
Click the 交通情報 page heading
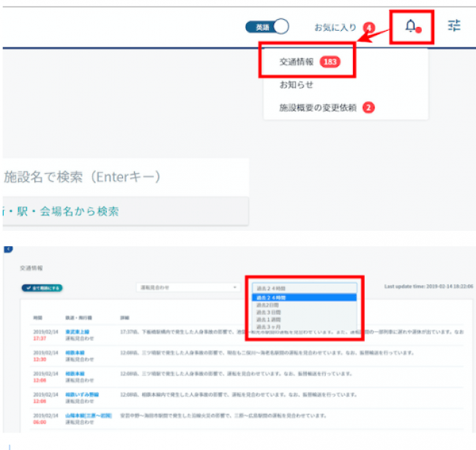point(31,268)
